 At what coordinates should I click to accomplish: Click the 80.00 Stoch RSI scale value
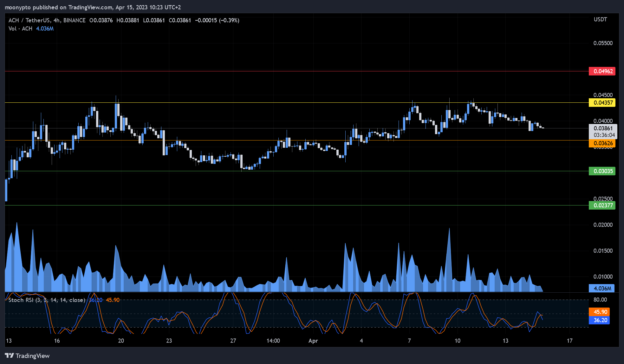(x=600, y=300)
